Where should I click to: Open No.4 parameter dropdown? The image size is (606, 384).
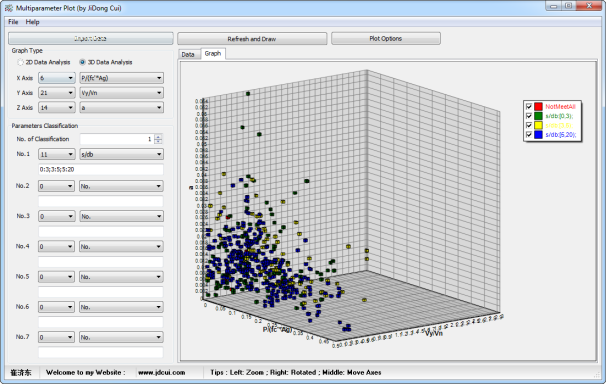121,246
